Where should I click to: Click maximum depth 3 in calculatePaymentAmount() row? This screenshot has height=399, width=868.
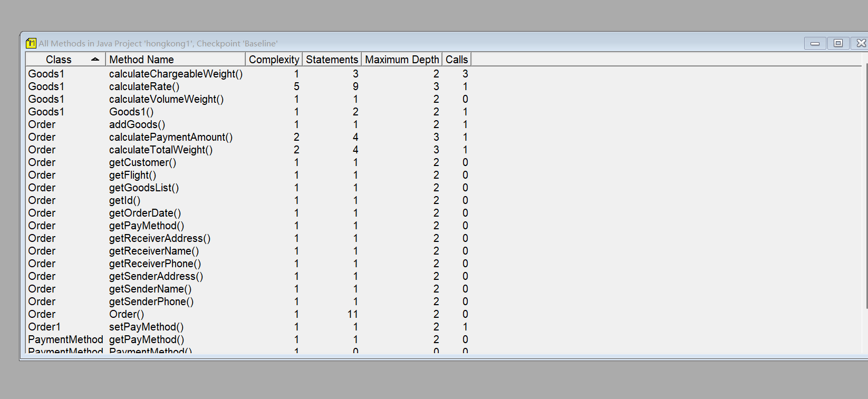coord(436,137)
